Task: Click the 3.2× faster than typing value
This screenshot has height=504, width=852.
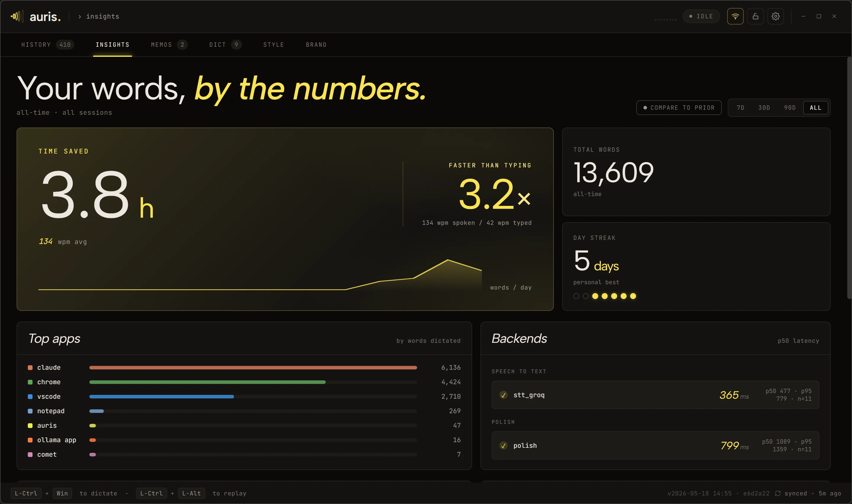Action: (x=495, y=194)
